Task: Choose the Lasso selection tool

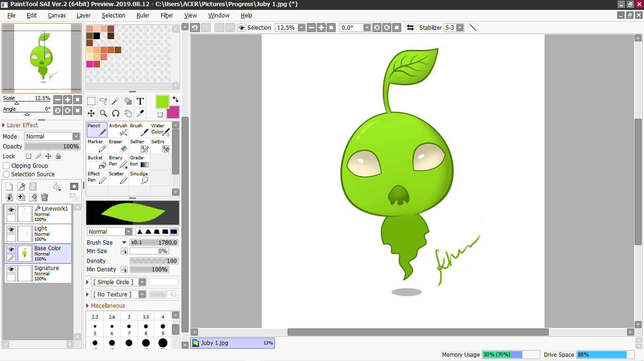Action: (103, 101)
